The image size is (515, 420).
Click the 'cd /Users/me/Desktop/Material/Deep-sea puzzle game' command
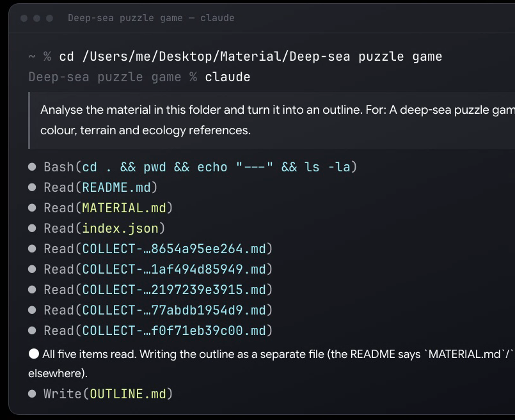[251, 56]
